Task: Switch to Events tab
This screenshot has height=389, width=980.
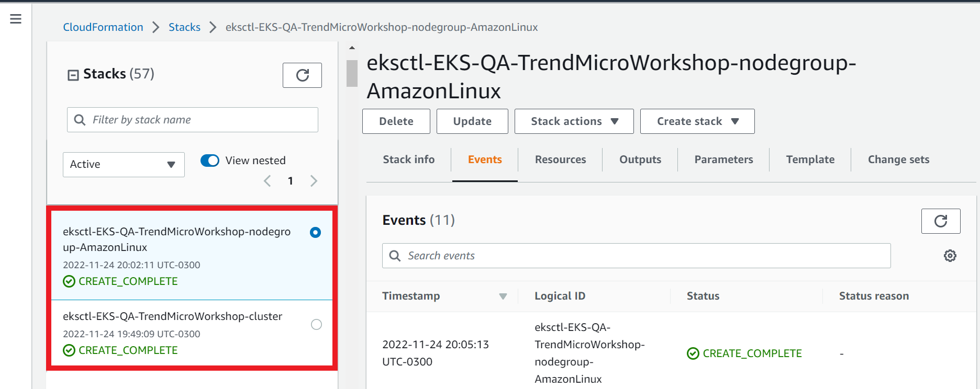Action: point(485,159)
